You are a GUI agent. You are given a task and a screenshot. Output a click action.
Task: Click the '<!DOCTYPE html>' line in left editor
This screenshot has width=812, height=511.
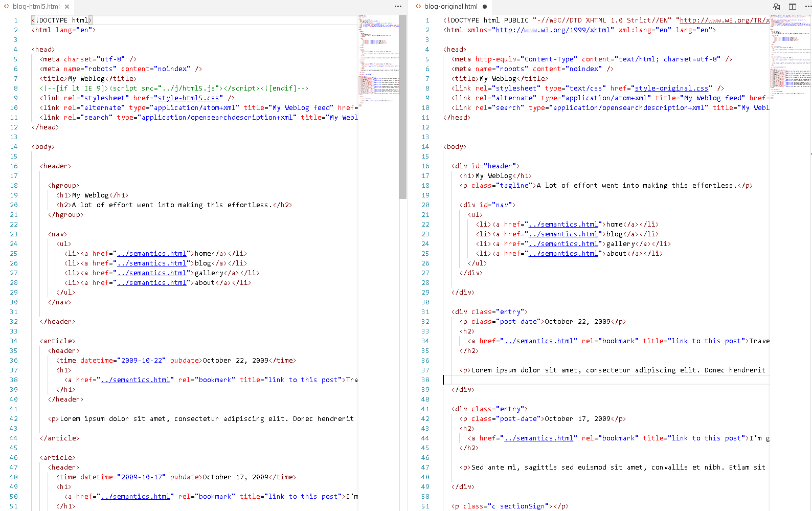tap(62, 20)
